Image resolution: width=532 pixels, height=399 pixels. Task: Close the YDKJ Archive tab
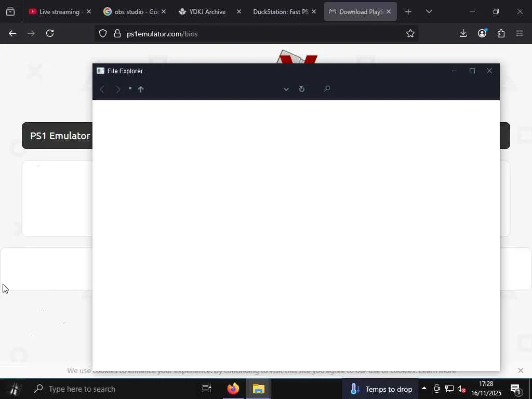tap(239, 12)
